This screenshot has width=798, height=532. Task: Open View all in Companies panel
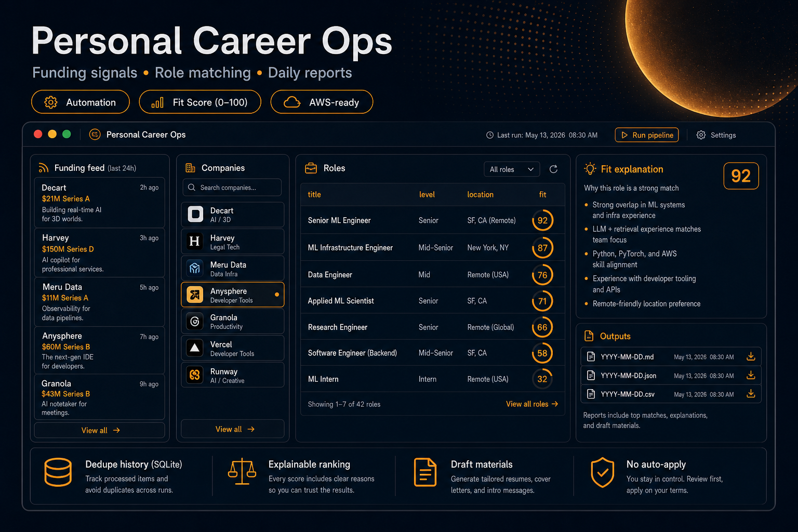click(x=232, y=429)
